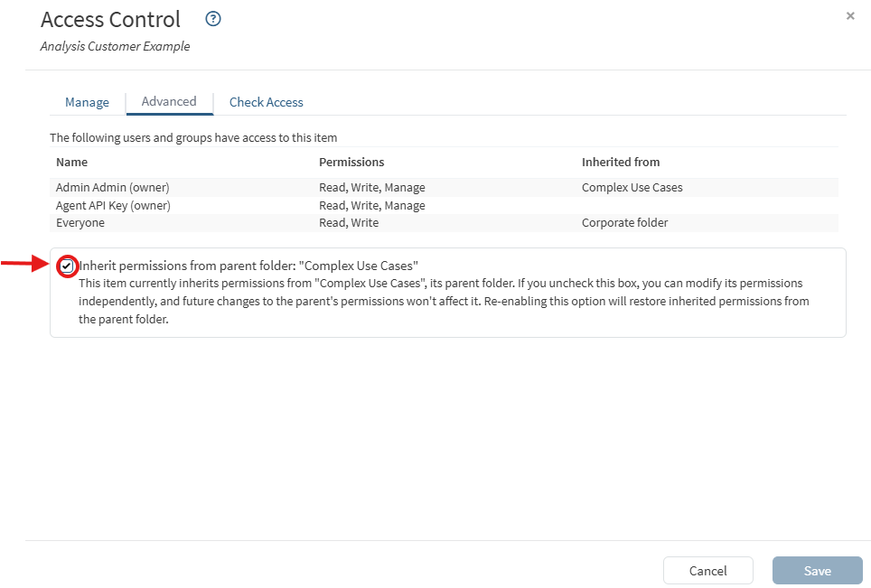Select the Admin Admin (owner) name
Image resolution: width=871 pixels, height=588 pixels.
(x=113, y=188)
